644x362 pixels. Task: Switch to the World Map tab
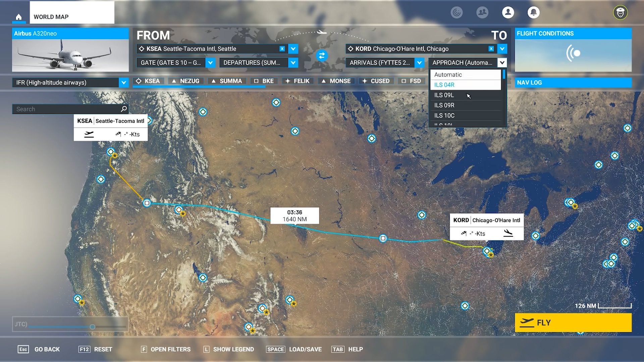point(51,17)
